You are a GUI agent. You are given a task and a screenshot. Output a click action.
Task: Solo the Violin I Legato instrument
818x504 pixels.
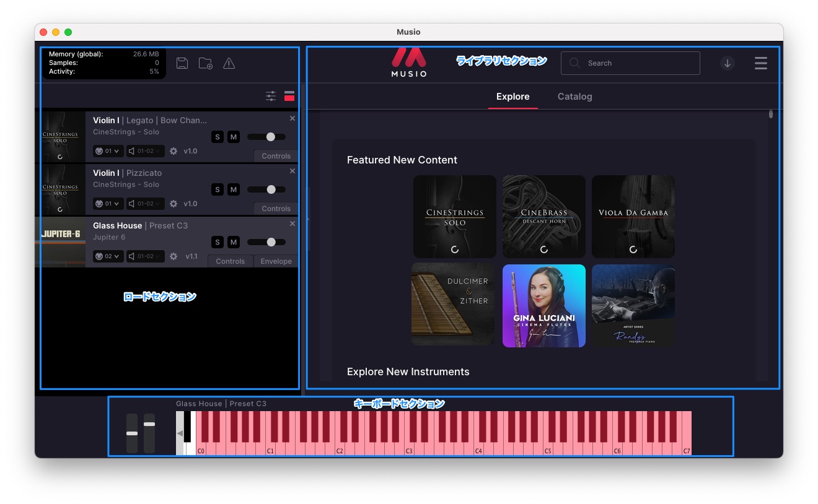[x=217, y=137]
